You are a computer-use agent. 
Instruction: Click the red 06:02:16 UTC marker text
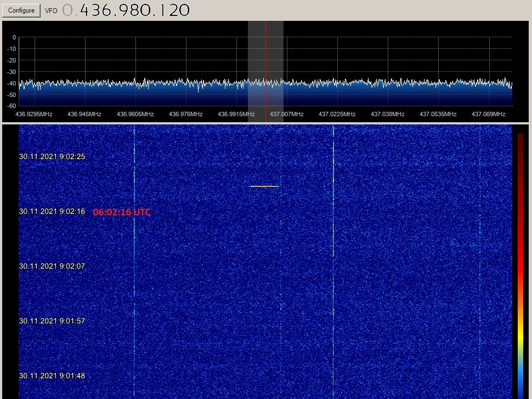point(122,212)
